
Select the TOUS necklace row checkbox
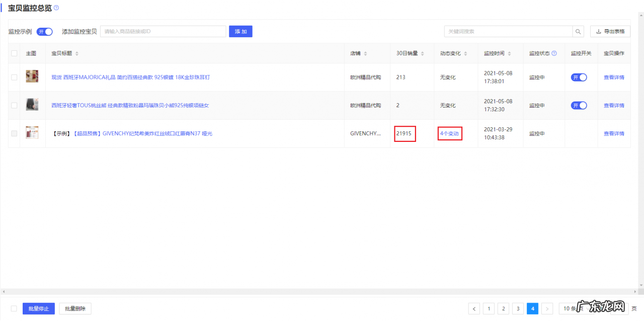coord(14,106)
